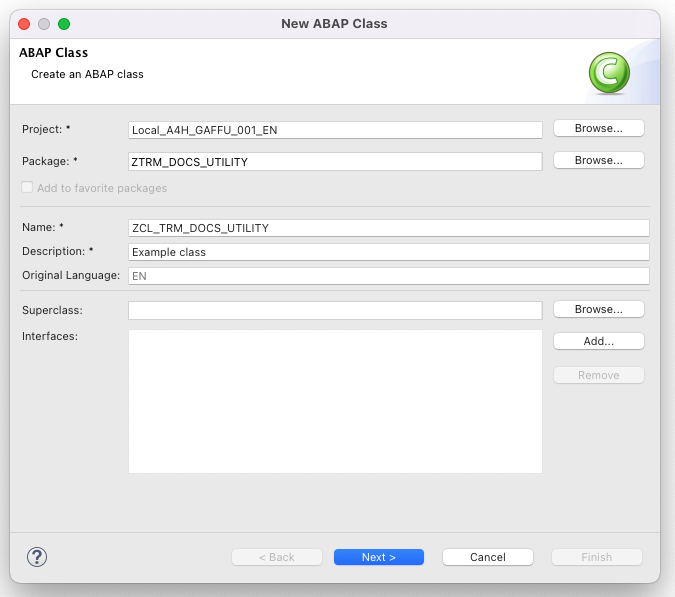Click the 'ABAP Class' heading
The width and height of the screenshot is (675, 597).
pyautogui.click(x=53, y=53)
